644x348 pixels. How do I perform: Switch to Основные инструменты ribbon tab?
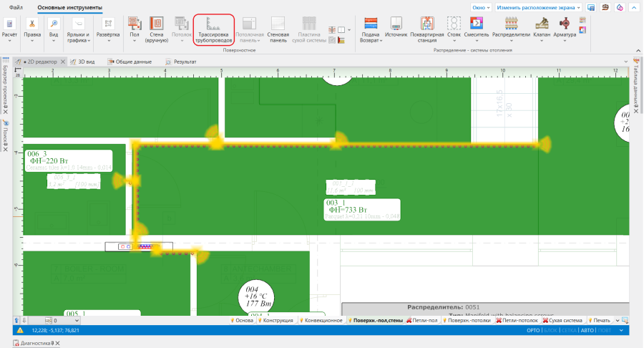70,7
